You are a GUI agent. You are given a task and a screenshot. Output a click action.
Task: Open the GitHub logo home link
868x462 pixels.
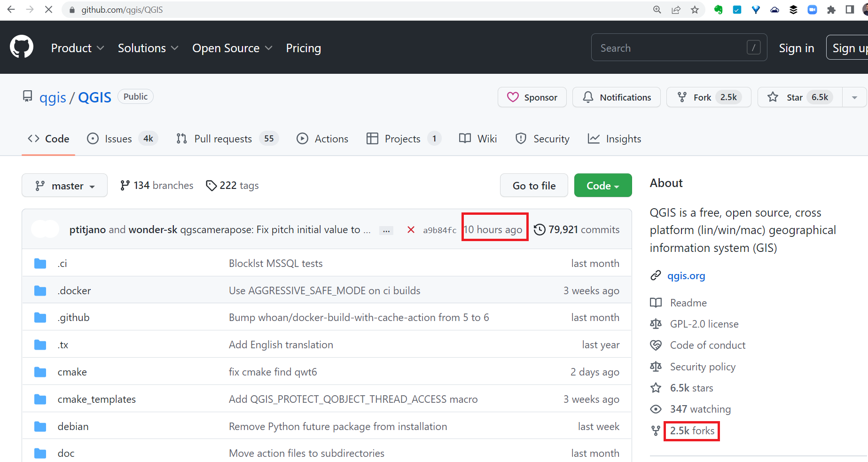22,47
